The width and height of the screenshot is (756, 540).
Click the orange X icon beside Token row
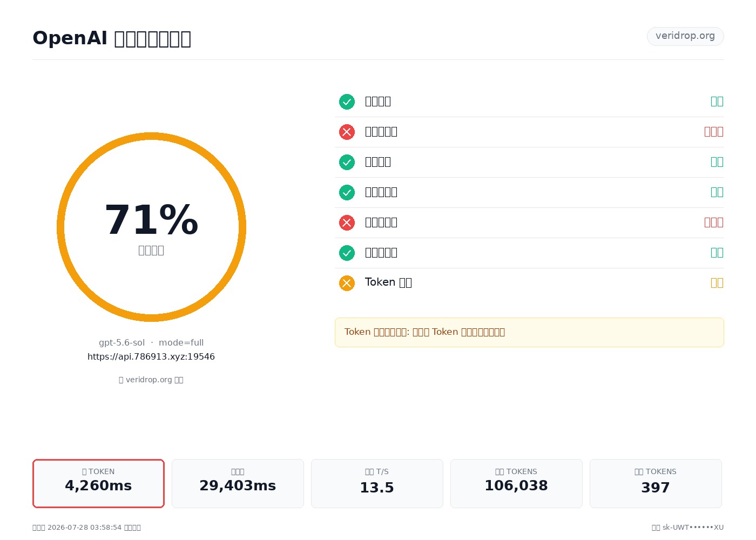(x=347, y=283)
